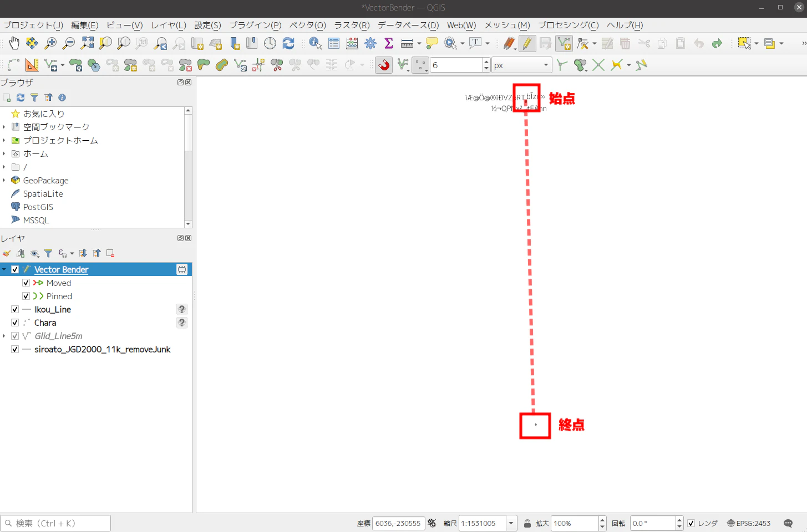Click the Current Edits pencils icon

509,43
